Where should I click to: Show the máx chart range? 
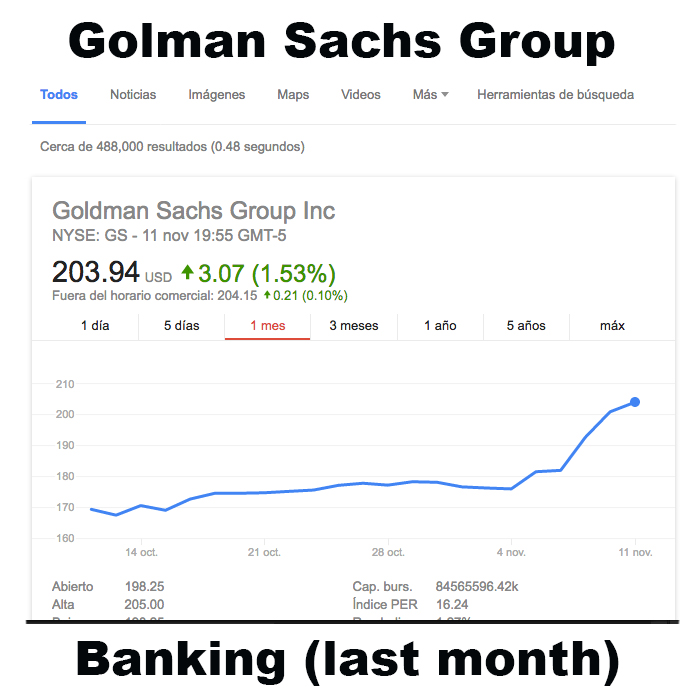612,326
